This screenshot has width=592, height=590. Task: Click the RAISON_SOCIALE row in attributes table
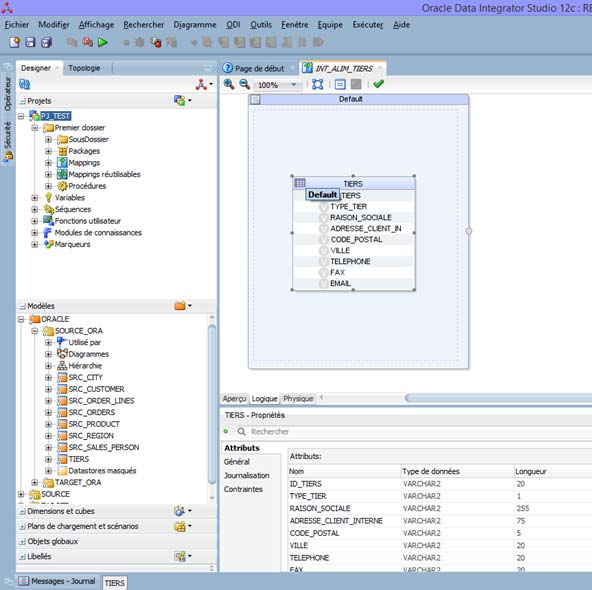pyautogui.click(x=440, y=508)
